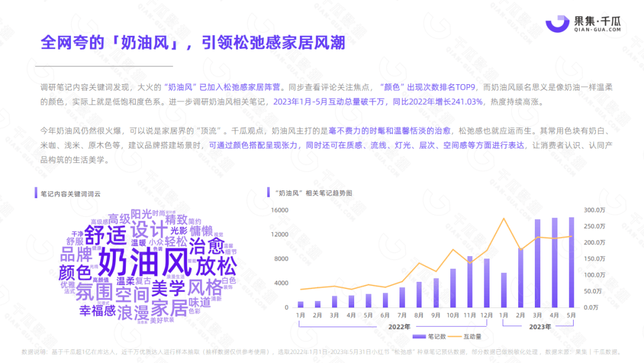Click the 幸福感 keyword in cloud

97,310
